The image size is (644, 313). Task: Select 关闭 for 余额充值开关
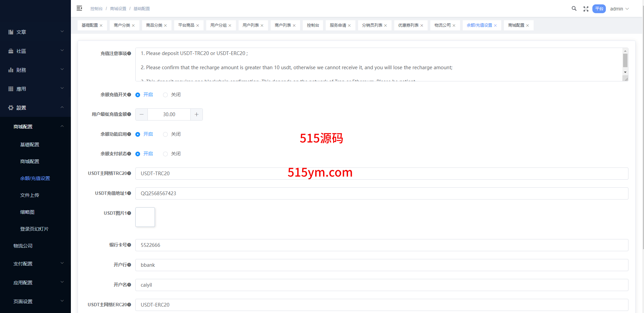[165, 95]
